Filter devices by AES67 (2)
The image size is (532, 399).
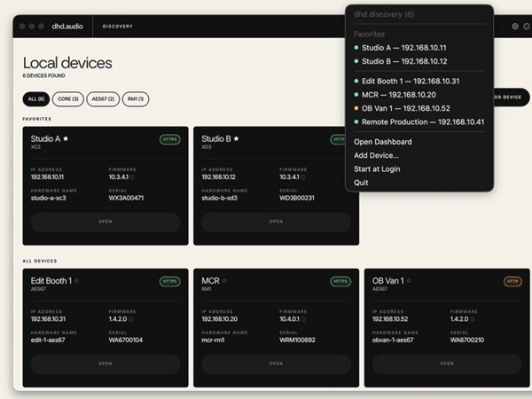click(103, 99)
